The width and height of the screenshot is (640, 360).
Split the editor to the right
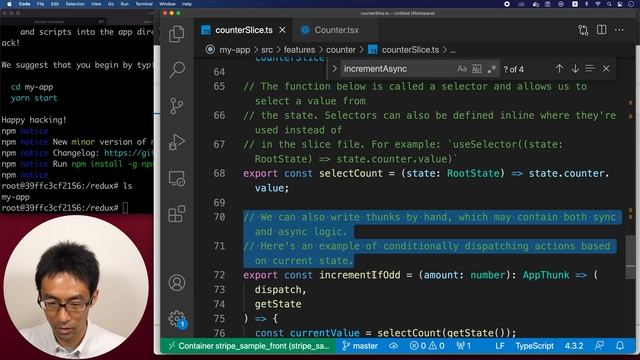click(x=601, y=30)
